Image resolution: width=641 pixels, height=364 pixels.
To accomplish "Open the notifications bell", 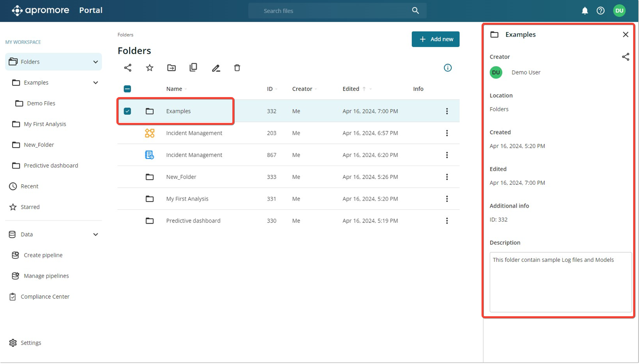I will coord(585,11).
